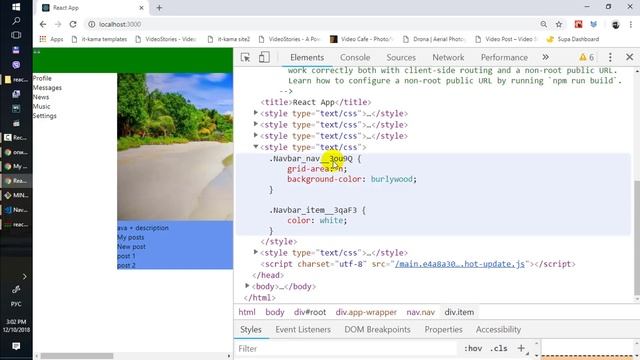The width and height of the screenshot is (640, 360).
Task: Select the body breadcrumb
Action: coord(275,312)
